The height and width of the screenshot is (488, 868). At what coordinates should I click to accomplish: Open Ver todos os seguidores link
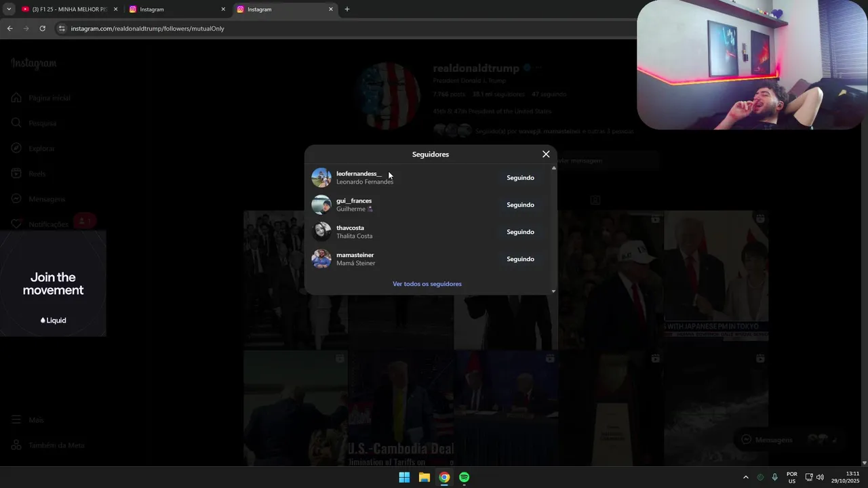(x=427, y=284)
